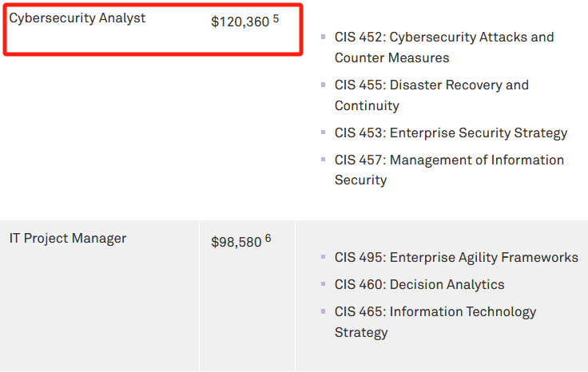
Task: Select CIS 465: Information Technology Strategy
Action: point(435,322)
